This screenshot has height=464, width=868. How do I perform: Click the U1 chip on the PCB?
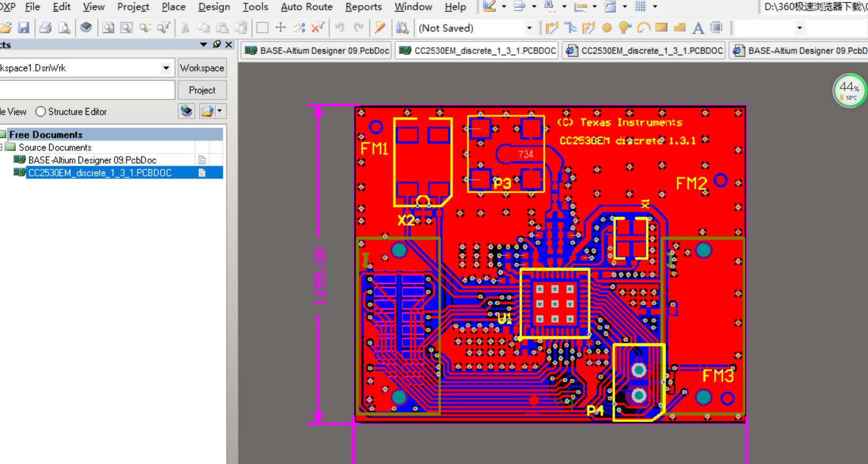click(x=555, y=304)
